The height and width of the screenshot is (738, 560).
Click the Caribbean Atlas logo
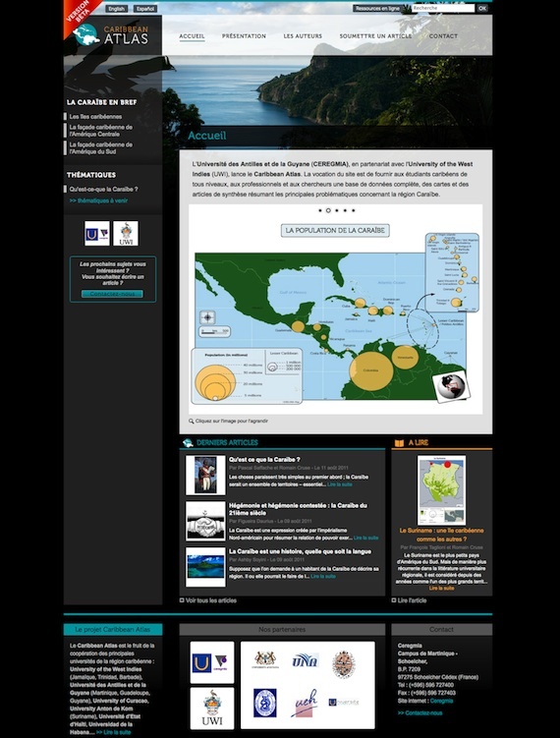(x=112, y=34)
